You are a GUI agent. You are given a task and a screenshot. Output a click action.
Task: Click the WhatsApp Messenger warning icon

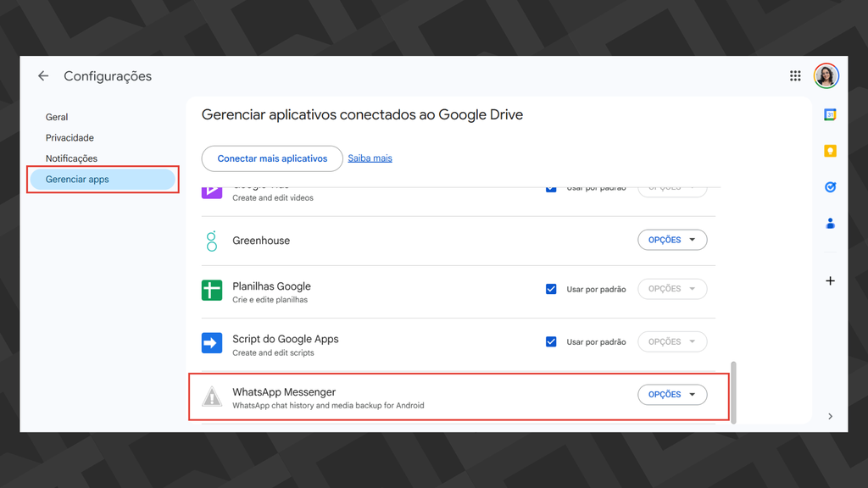click(x=211, y=396)
